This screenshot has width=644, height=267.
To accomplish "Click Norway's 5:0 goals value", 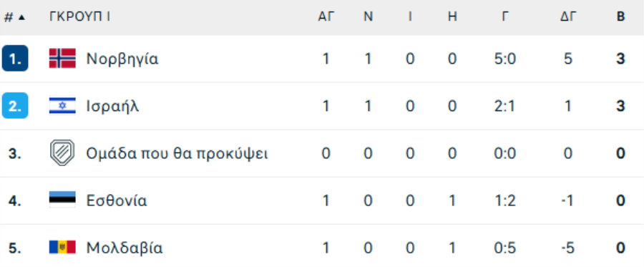I will 505,59.
